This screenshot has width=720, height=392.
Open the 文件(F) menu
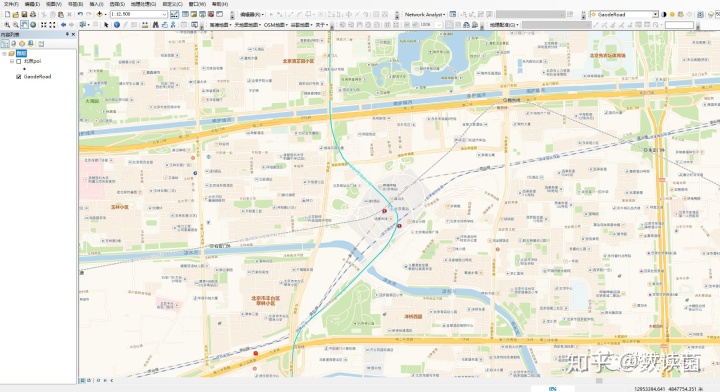[11, 4]
